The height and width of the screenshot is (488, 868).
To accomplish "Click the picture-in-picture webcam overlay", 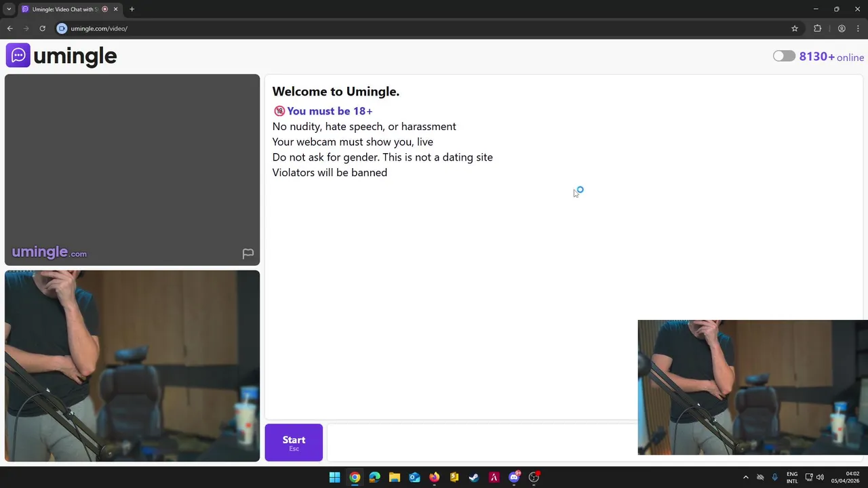I will [753, 388].
